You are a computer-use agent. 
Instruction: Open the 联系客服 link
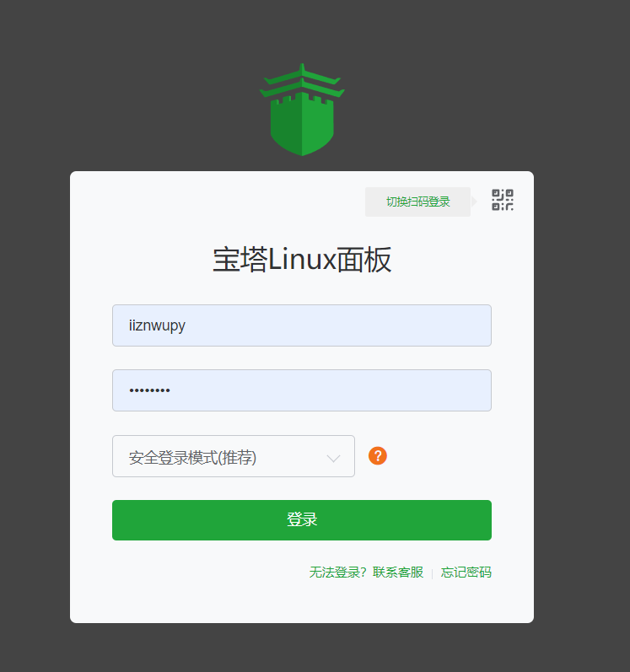[x=398, y=573]
